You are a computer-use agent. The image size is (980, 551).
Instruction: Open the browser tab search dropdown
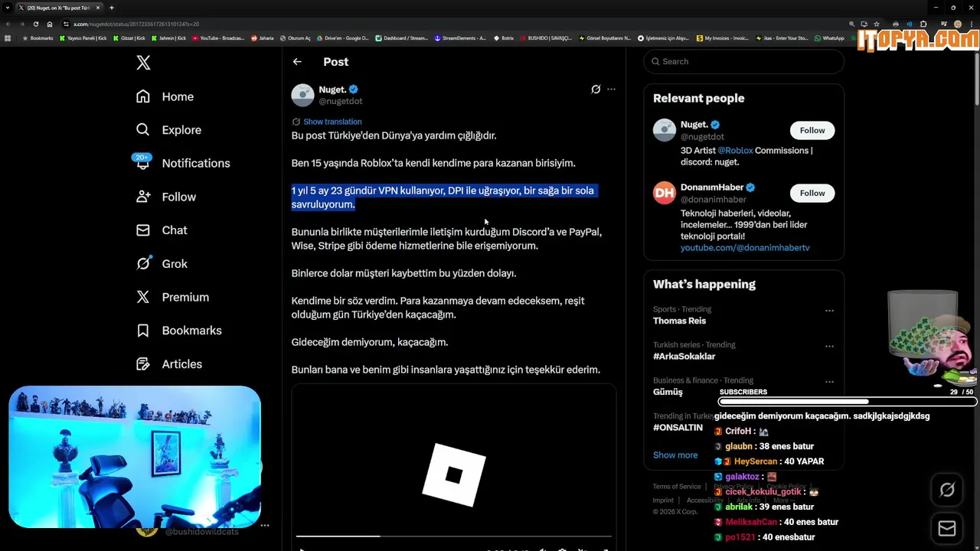point(7,8)
